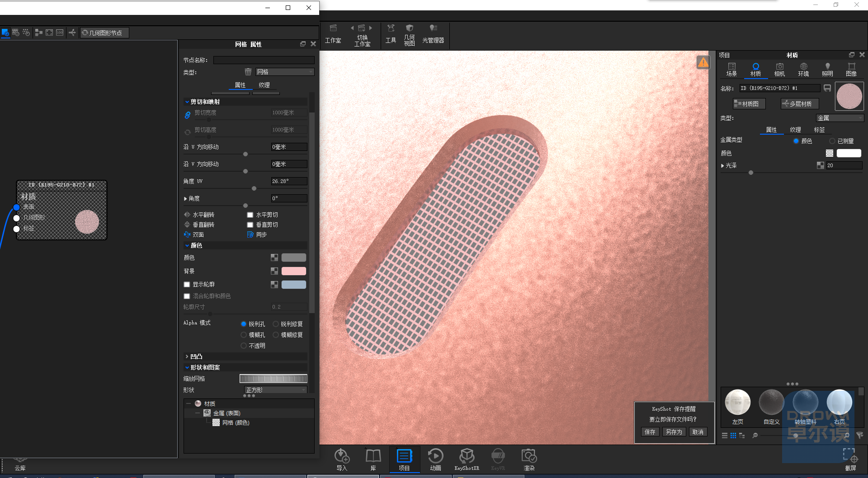Click 保存 in the KeyShot save reminder
This screenshot has height=478, width=868.
pyautogui.click(x=650, y=432)
